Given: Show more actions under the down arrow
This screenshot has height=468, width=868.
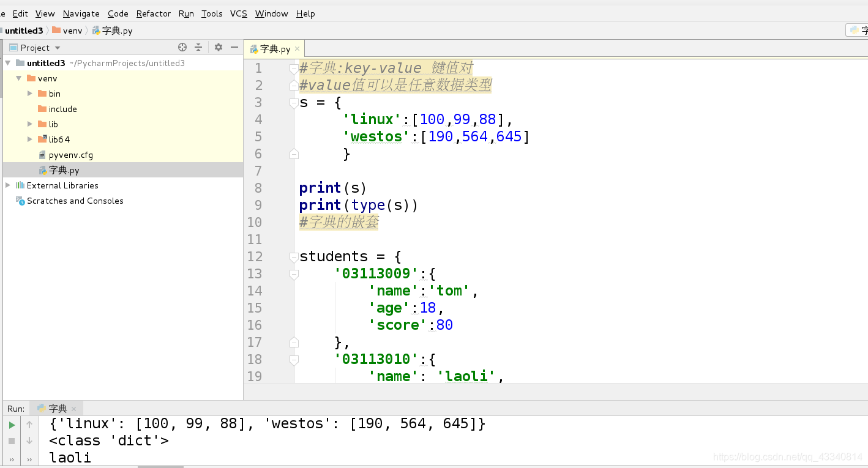Looking at the screenshot, I should point(29,459).
